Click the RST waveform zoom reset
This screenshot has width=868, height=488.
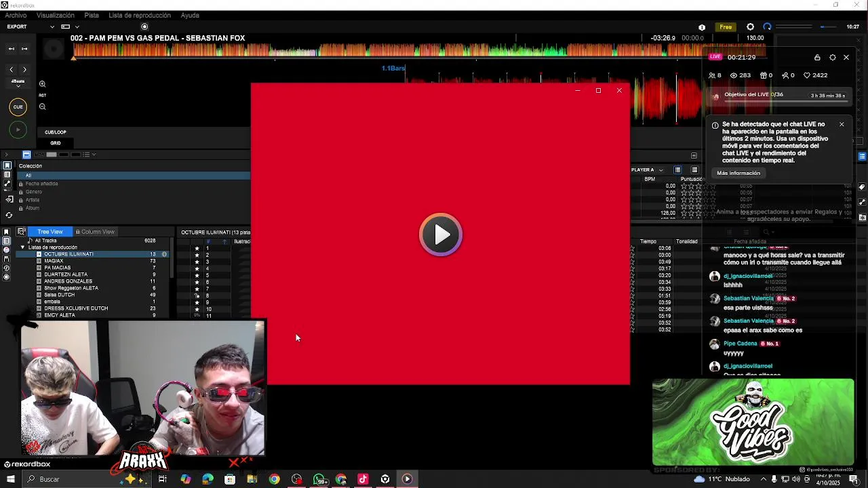[x=42, y=96]
